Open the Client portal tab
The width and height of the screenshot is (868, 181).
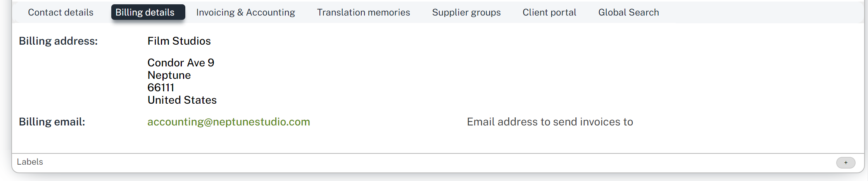[x=549, y=12]
